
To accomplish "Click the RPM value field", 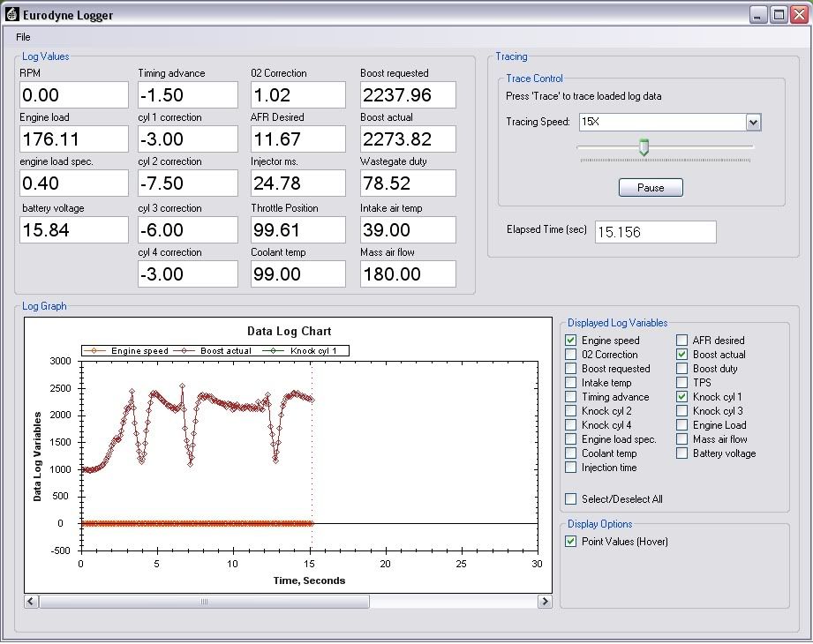I will (73, 95).
